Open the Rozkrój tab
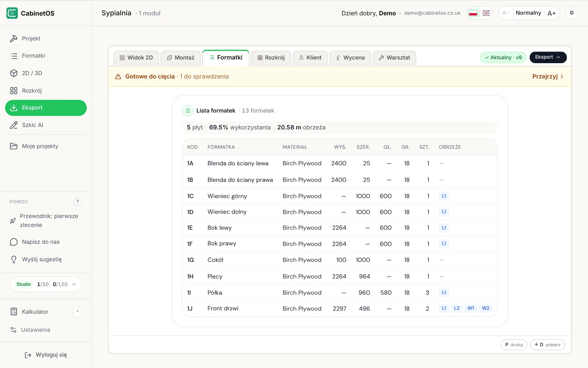 (x=271, y=58)
